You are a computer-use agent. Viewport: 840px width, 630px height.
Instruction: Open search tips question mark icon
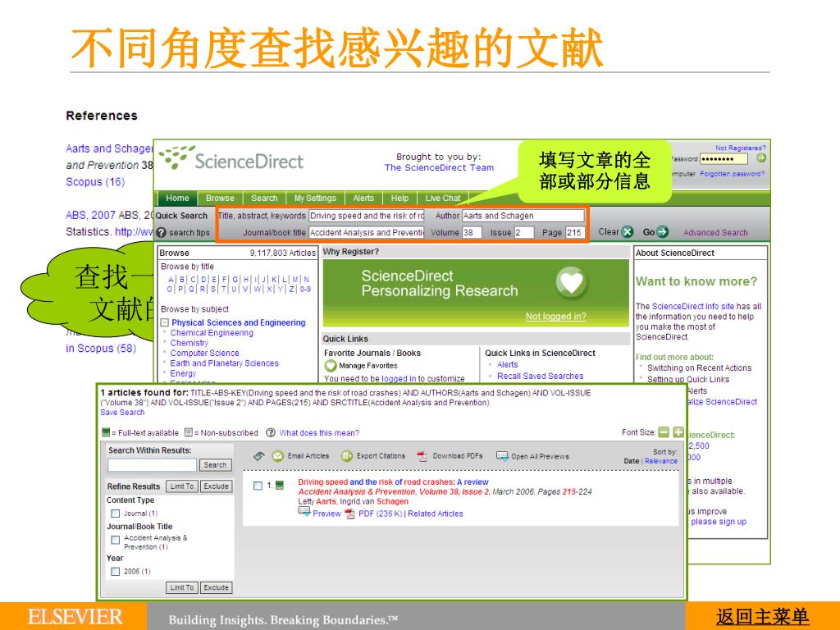click(x=162, y=232)
